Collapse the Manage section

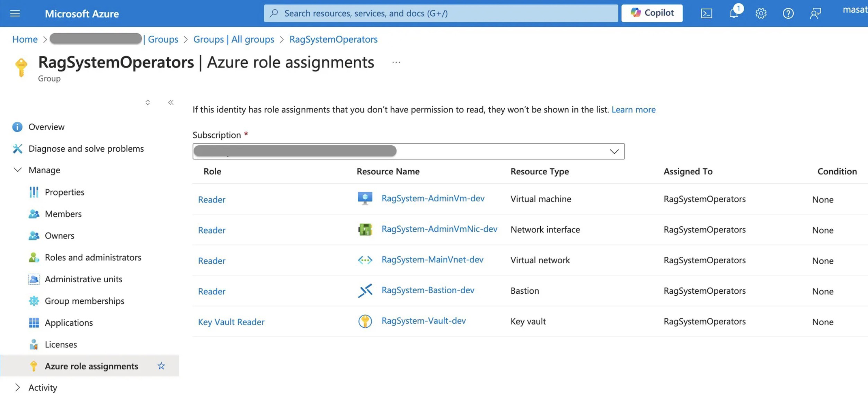[17, 170]
